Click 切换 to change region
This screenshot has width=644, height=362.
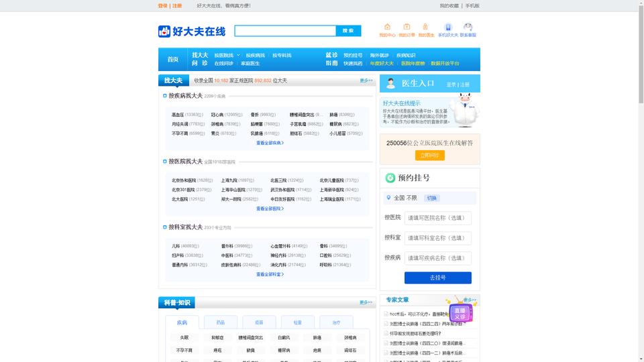tap(431, 198)
